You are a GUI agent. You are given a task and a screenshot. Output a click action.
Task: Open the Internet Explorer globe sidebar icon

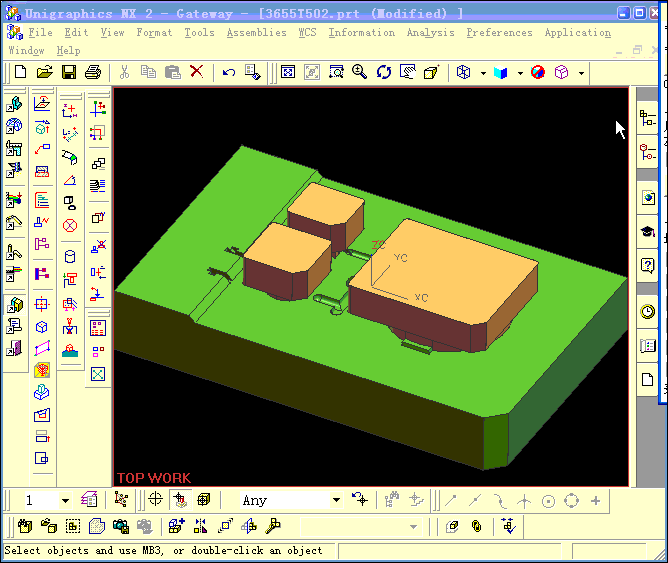pos(648,198)
